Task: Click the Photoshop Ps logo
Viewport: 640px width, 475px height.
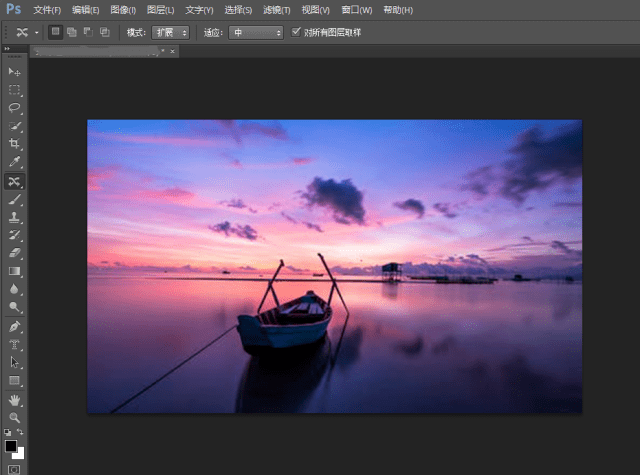Action: pos(13,9)
